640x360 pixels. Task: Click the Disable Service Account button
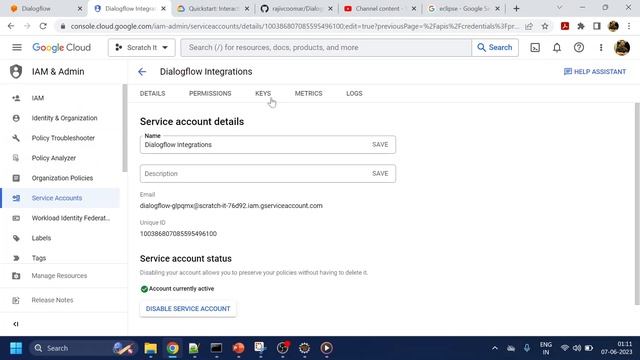[188, 309]
